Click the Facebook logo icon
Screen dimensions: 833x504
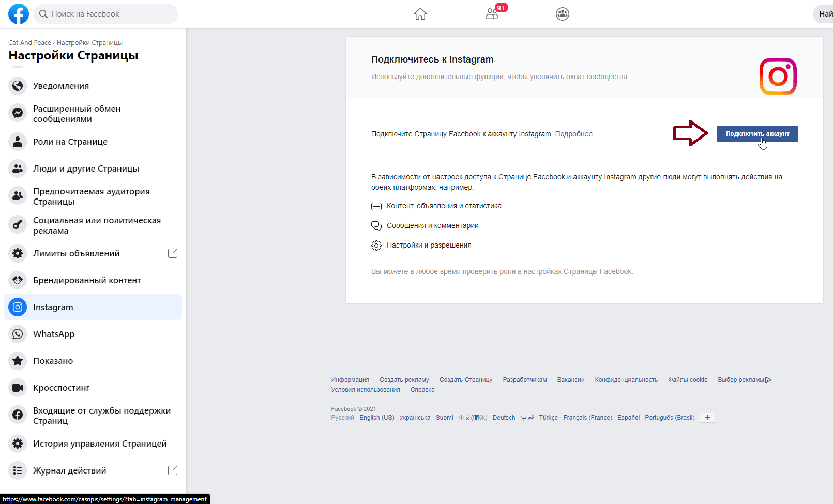19,14
